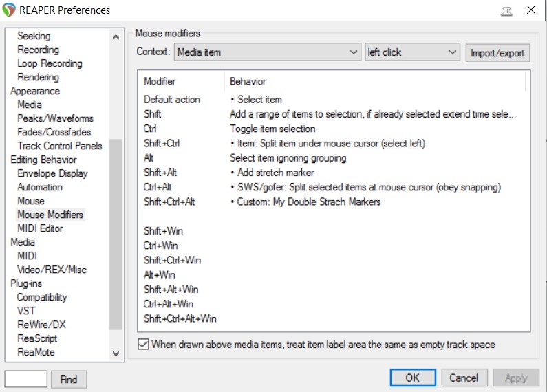Select Mouse Modifiers in the preferences tree
547x392 pixels.
click(x=50, y=215)
